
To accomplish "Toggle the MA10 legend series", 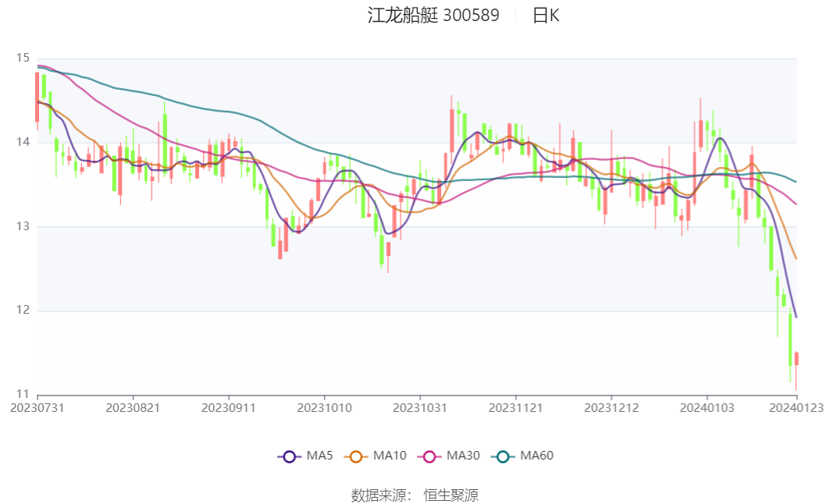I will 375,456.
